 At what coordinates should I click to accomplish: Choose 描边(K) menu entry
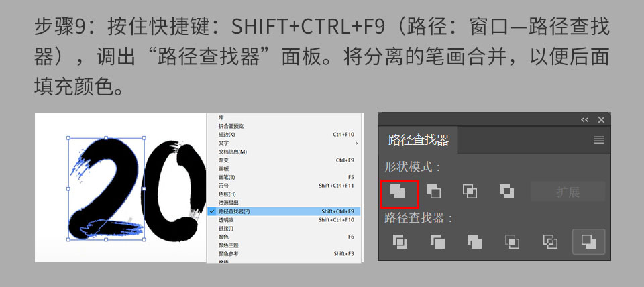coord(283,135)
